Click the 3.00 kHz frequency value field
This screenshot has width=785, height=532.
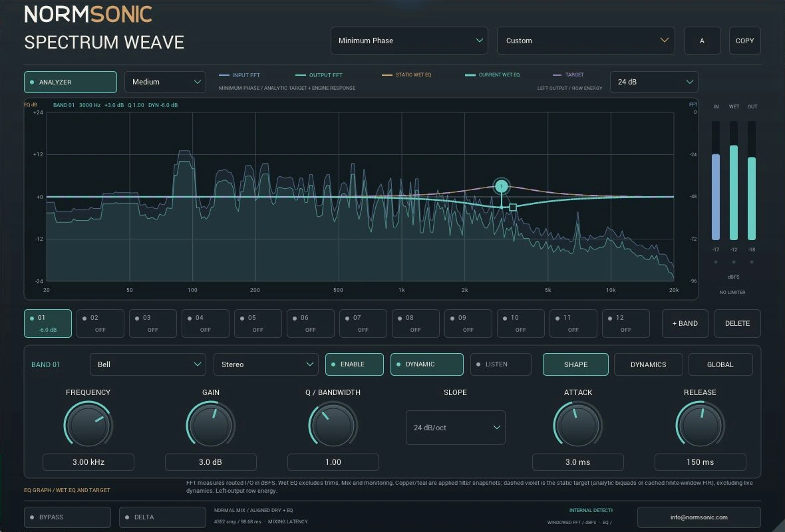coord(88,462)
